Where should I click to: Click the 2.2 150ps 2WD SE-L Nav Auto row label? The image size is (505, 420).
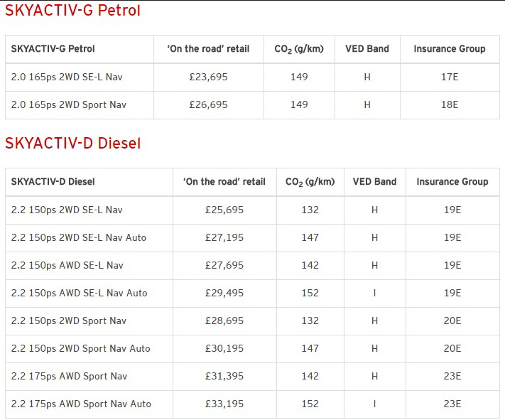[79, 237]
